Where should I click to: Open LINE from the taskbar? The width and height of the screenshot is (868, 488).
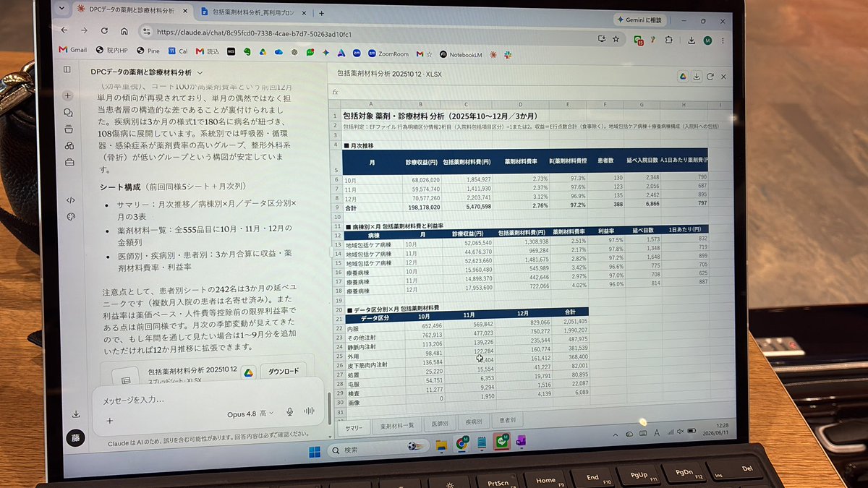pos(501,441)
